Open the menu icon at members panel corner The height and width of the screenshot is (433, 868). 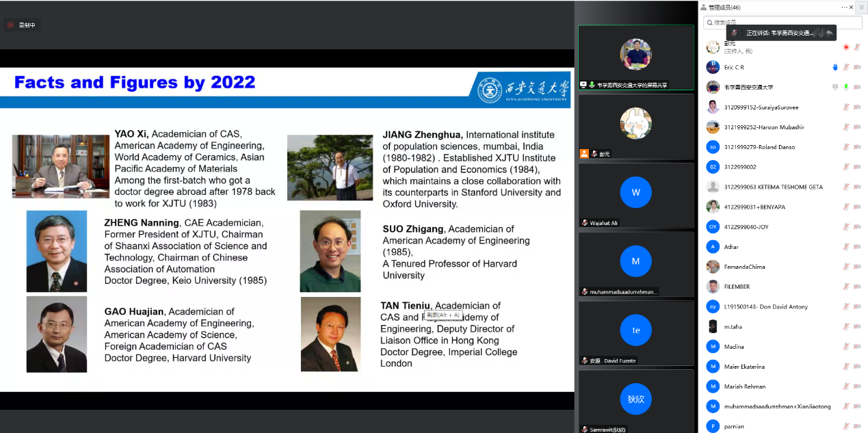pyautogui.click(x=861, y=7)
